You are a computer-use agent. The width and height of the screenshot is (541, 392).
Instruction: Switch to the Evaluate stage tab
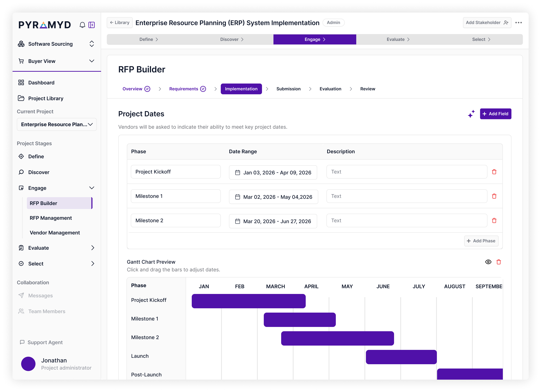398,39
